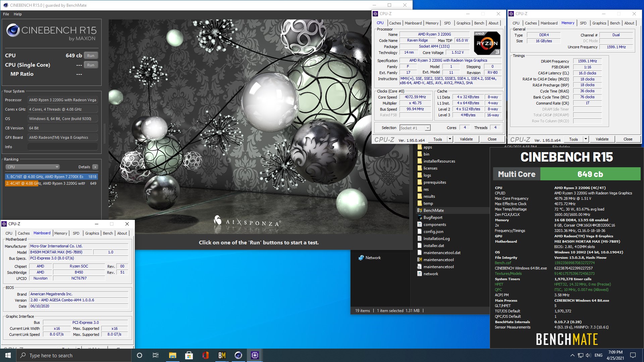The height and width of the screenshot is (362, 644).
Task: Open the Office app on taskbar
Action: click(206, 355)
